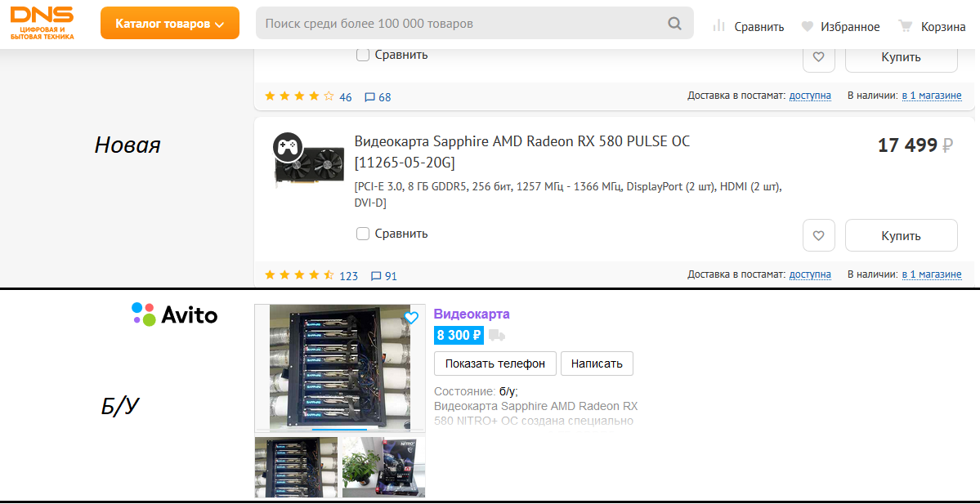Add RX 580 PULSE OC to favorites
Screen dimensions: 980x504
pos(819,235)
